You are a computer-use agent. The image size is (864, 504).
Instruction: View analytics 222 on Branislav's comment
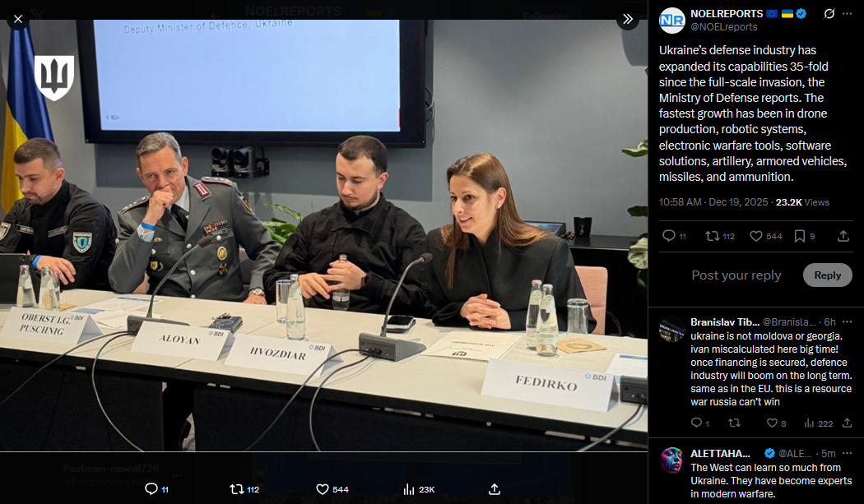818,423
